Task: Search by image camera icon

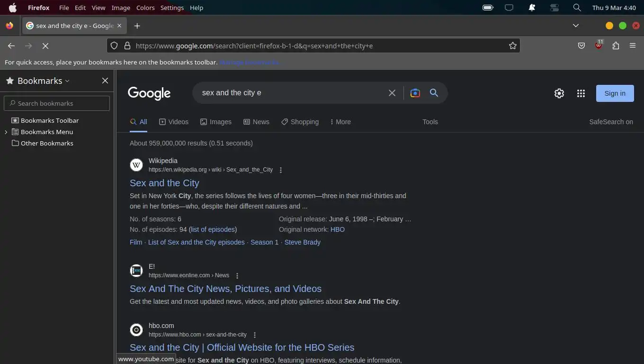Action: (x=415, y=93)
